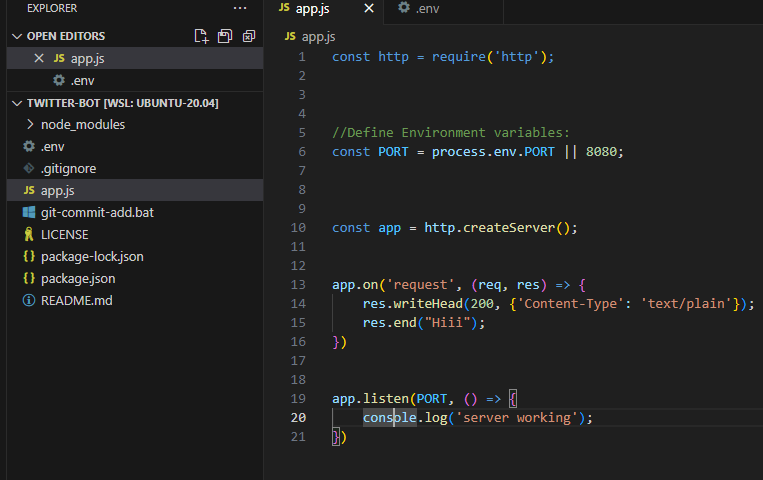Collapse the TWITTER-BOT workspace folder section
This screenshot has height=480, width=763.
17,103
